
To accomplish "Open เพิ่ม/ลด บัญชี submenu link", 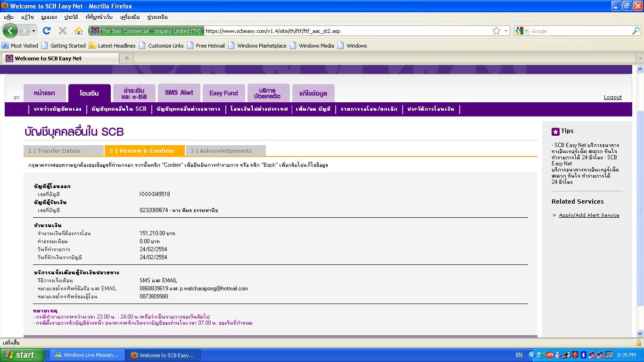I will 314,109.
